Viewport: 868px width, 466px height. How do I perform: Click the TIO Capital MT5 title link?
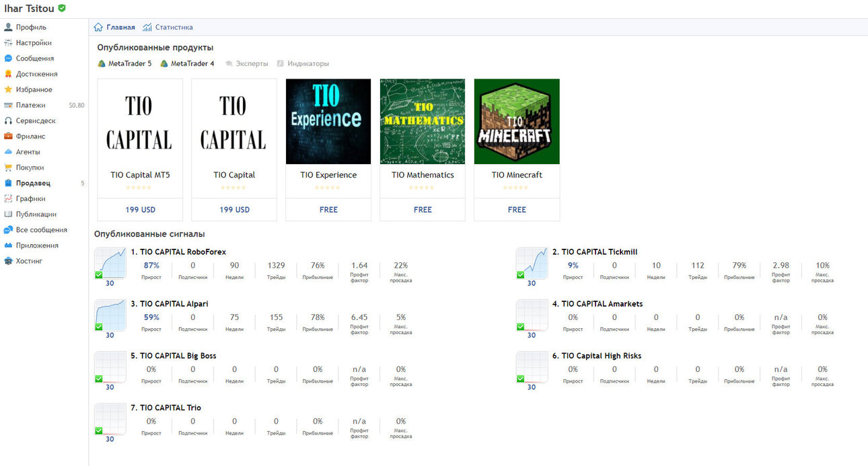140,175
